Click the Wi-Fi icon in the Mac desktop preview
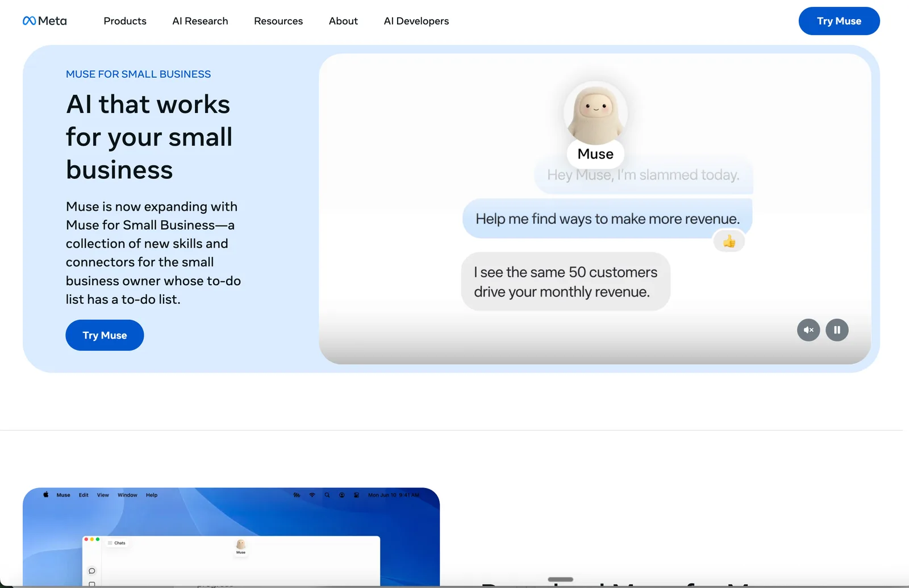Image resolution: width=909 pixels, height=588 pixels. pyautogui.click(x=312, y=495)
